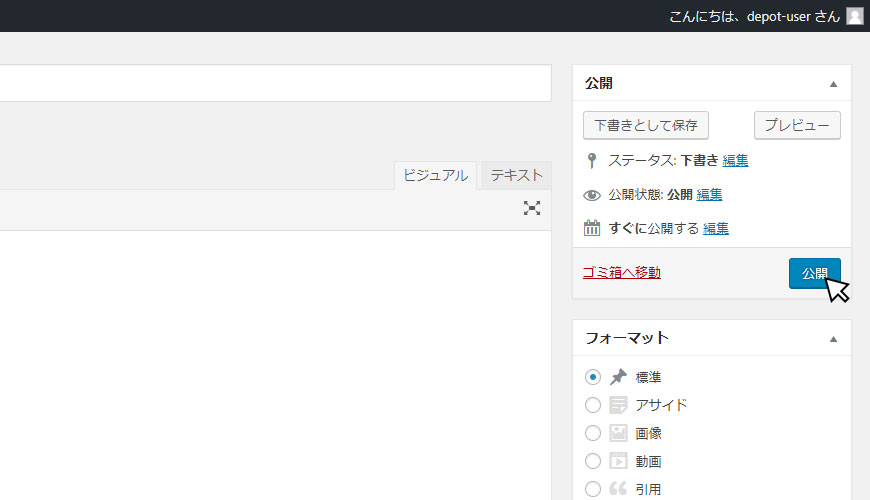Click the visibility eye icon
Screen dimensions: 870x500
point(591,195)
